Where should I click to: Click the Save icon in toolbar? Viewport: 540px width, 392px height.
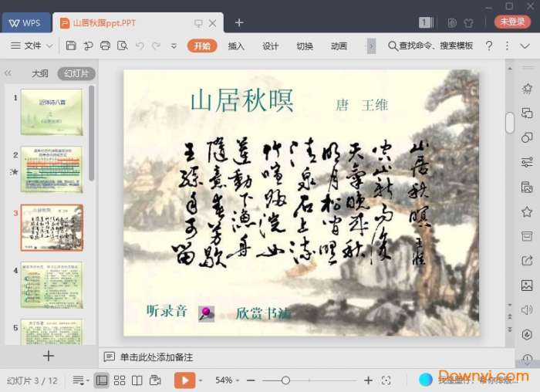pos(71,46)
